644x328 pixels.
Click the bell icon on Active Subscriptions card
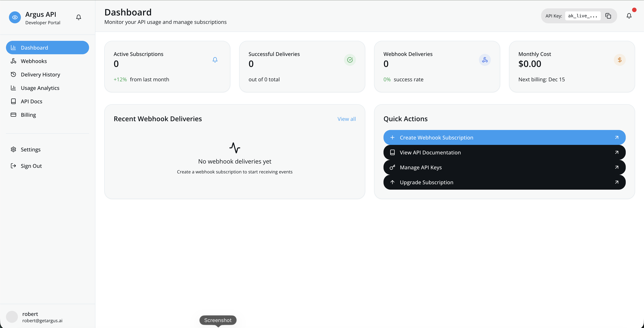(215, 60)
